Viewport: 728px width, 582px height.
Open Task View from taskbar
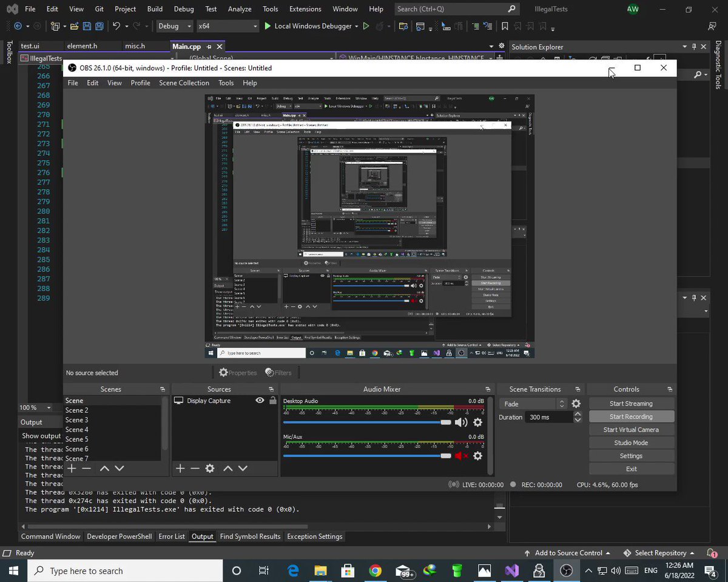click(x=264, y=570)
